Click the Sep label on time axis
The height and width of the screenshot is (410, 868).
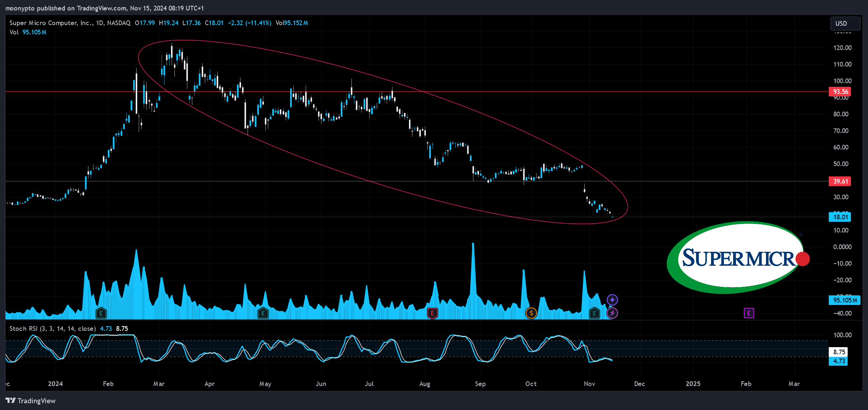coord(480,384)
